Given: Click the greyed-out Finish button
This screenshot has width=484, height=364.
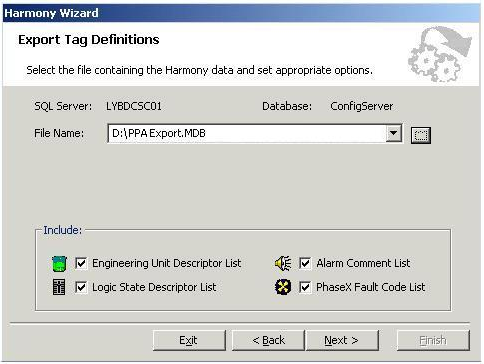Looking at the screenshot, I should click(433, 340).
